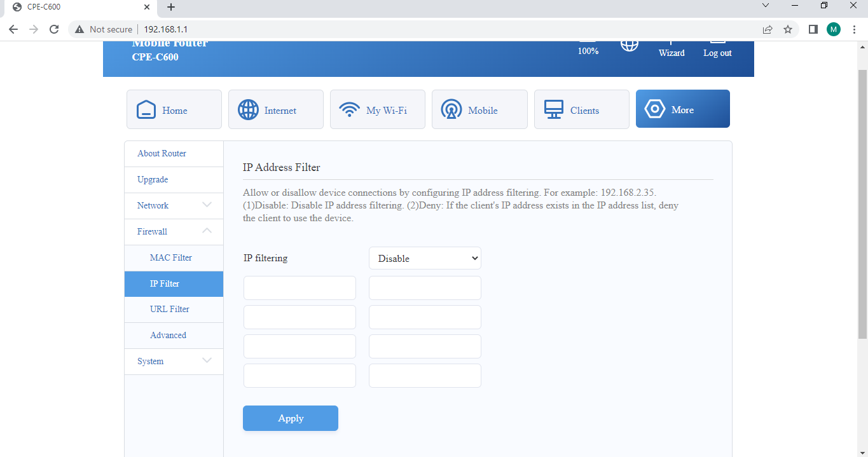The height and width of the screenshot is (457, 868).
Task: Click second row right IP field
Action: tap(425, 317)
